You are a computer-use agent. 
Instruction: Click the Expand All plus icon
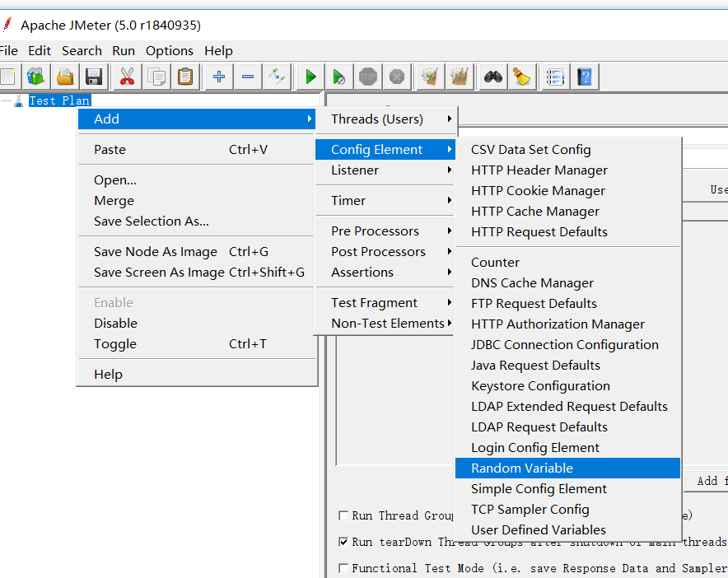click(x=219, y=77)
